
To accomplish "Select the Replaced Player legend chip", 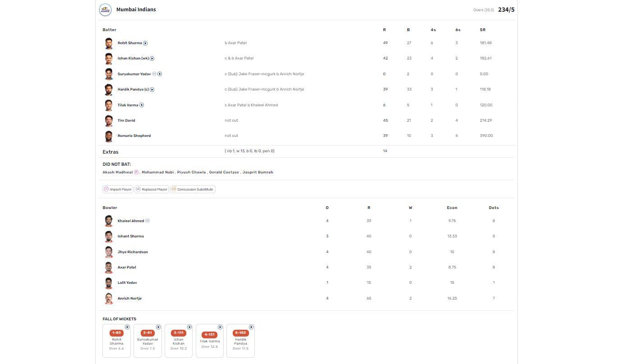I will click(x=152, y=189).
